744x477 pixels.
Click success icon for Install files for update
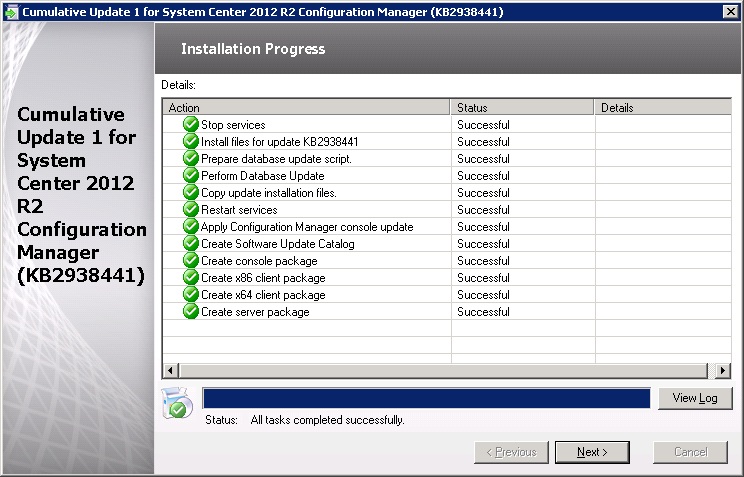(191, 142)
